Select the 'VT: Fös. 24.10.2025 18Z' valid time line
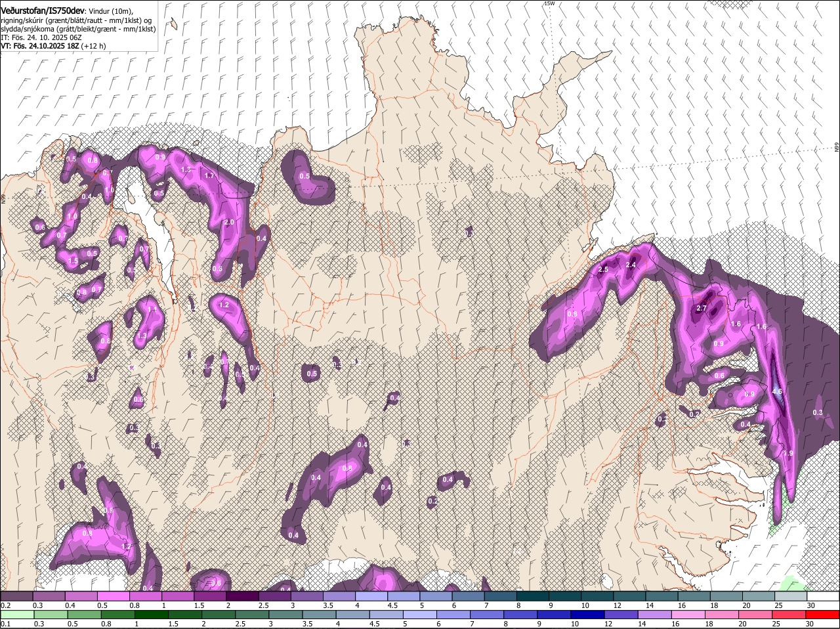 pos(39,46)
